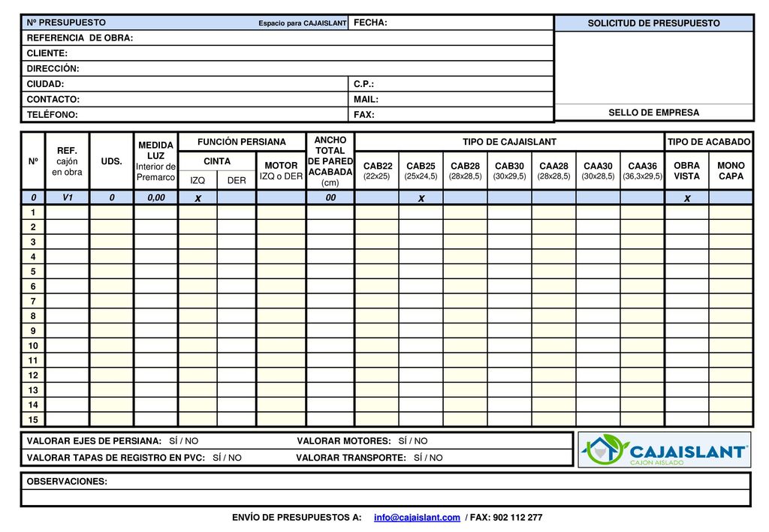The image size is (769, 532).
Task: Click the TELÉFONO field
Action: (185, 114)
